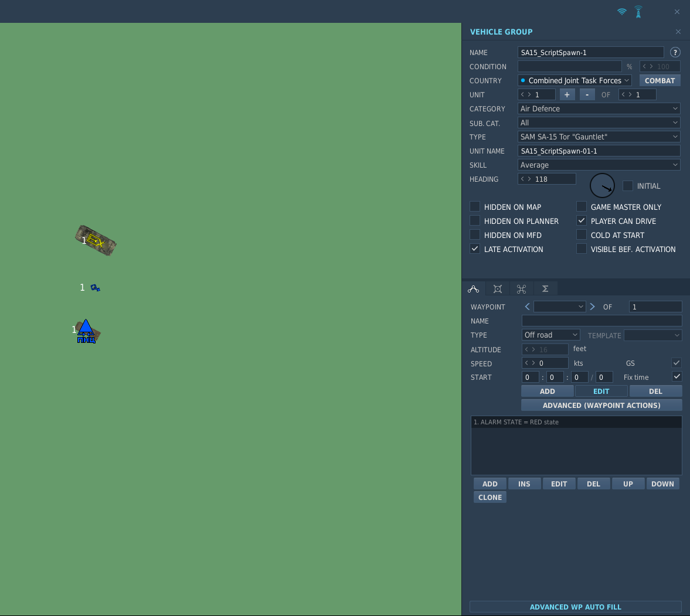Open the help question mark icon beside NAME
This screenshot has height=616, width=690.
[675, 52]
